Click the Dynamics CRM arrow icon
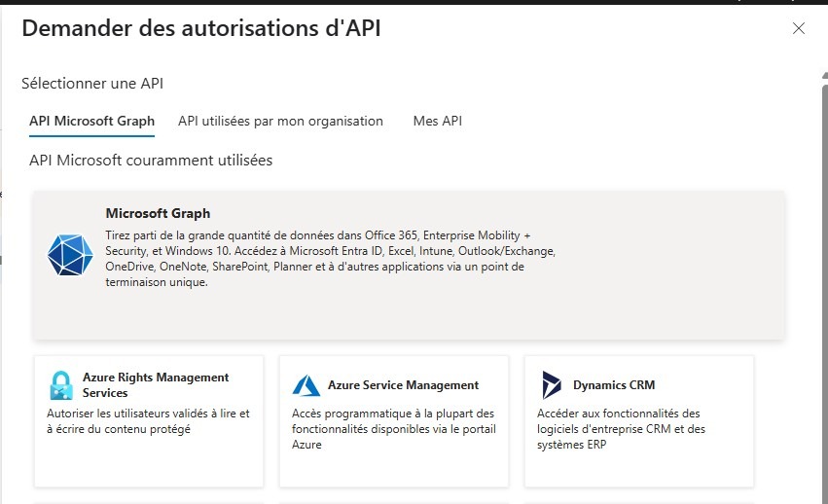This screenshot has width=828, height=504. [552, 385]
